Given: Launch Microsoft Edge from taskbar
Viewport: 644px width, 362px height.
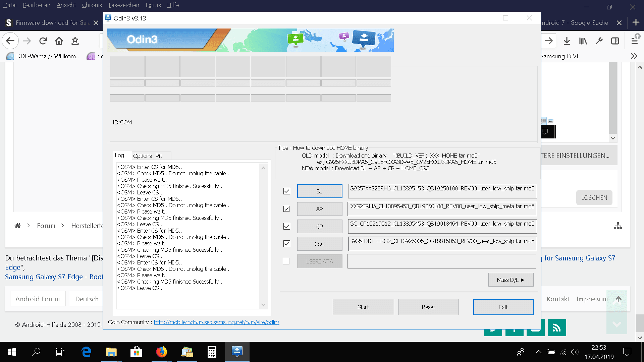Looking at the screenshot, I should tap(86, 352).
